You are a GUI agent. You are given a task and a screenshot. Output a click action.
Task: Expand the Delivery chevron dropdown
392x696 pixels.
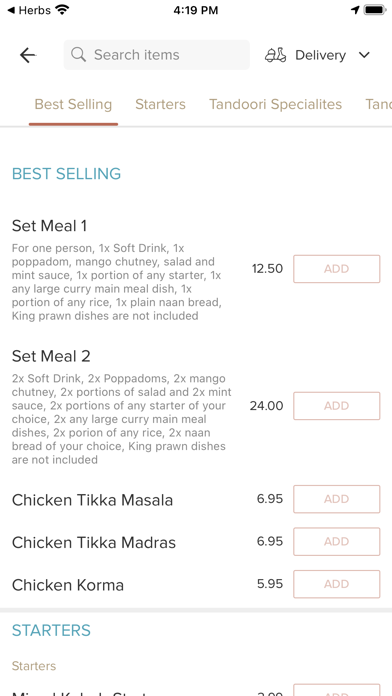pyautogui.click(x=364, y=55)
